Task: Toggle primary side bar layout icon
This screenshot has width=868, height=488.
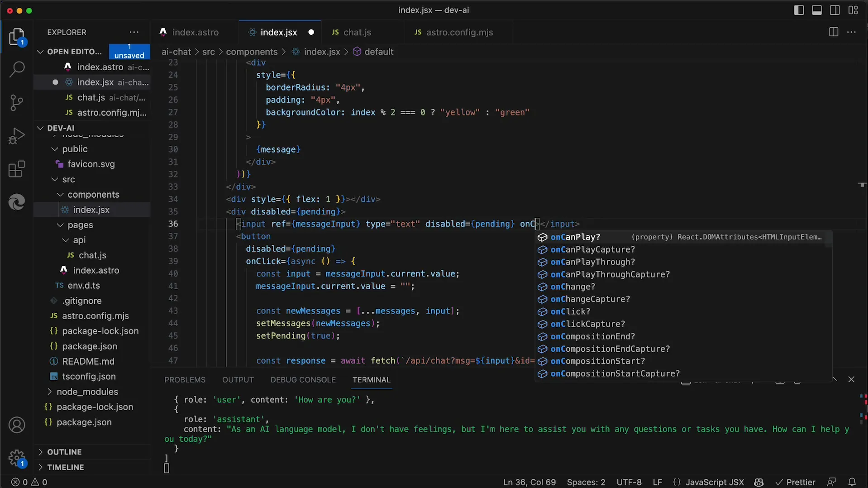Action: click(799, 10)
